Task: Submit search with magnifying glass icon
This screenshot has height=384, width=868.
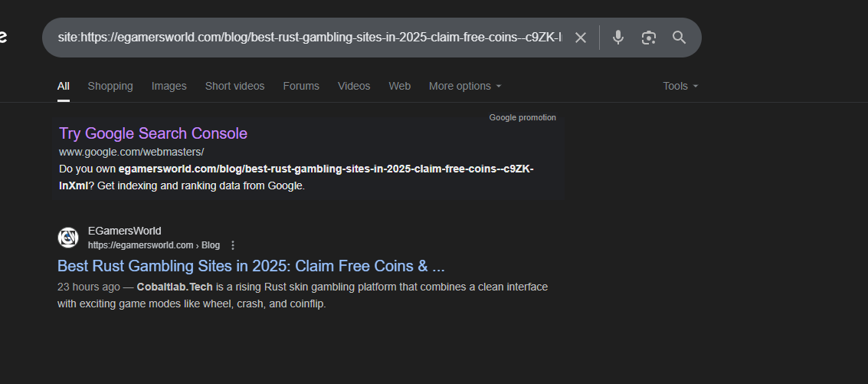Action: pyautogui.click(x=680, y=38)
